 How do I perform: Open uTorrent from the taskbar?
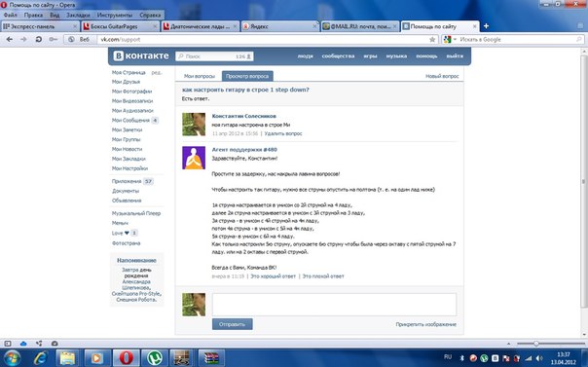click(x=154, y=358)
